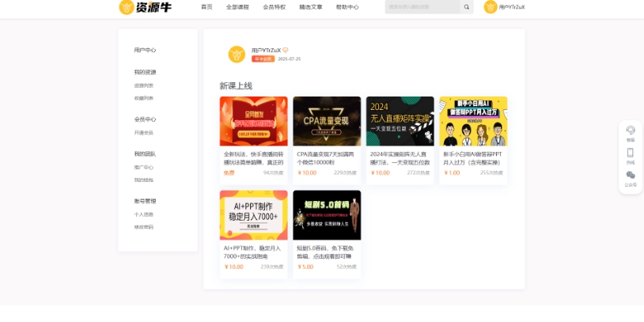Open the red 快手直播 course thumbnail
The image size is (644, 322).
pos(254,121)
